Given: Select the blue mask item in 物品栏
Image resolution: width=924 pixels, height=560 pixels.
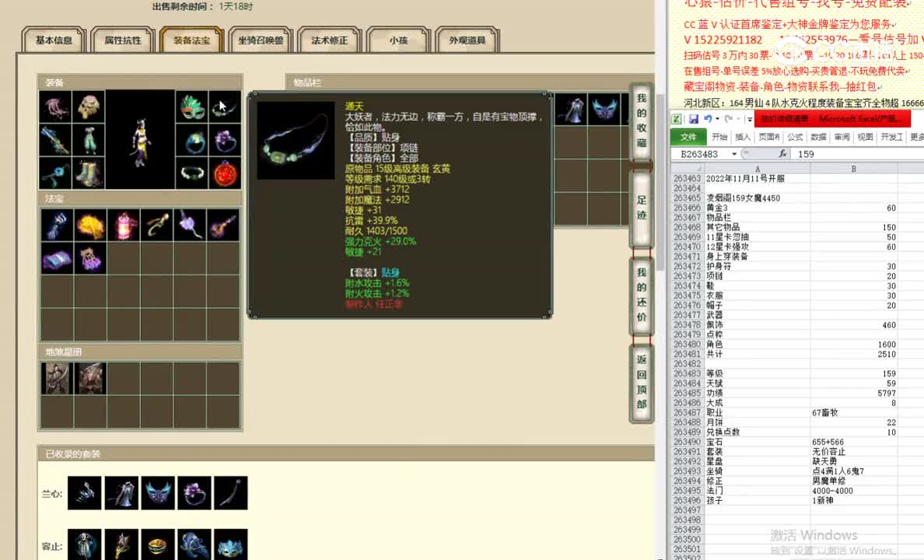Looking at the screenshot, I should click(604, 109).
